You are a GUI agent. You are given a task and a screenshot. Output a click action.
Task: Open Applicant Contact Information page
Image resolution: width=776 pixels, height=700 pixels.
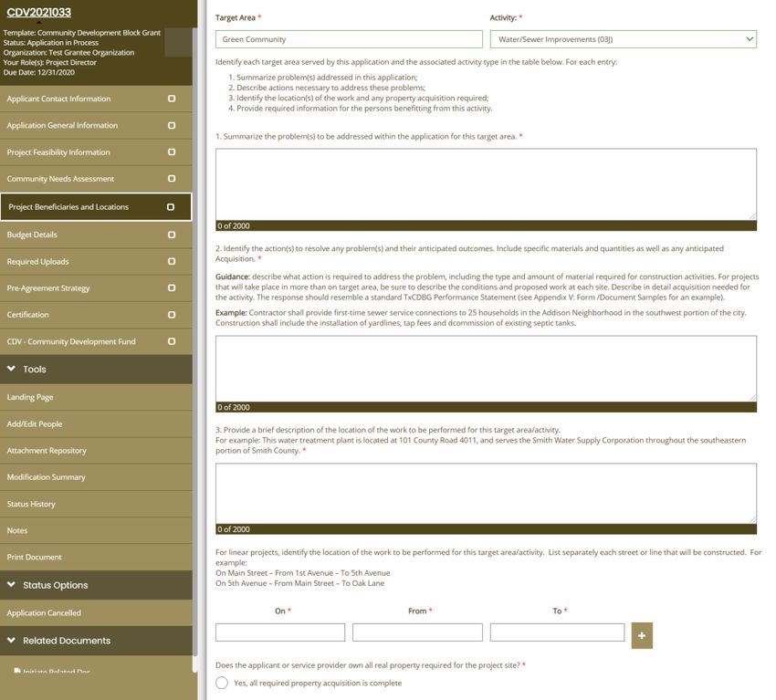pyautogui.click(x=58, y=99)
